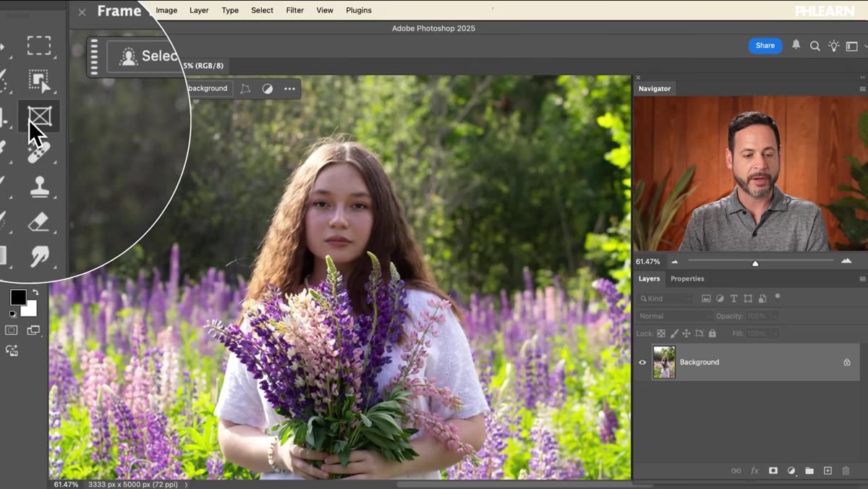This screenshot has height=489, width=868.
Task: Toggle filter for adjustment layers
Action: click(720, 298)
